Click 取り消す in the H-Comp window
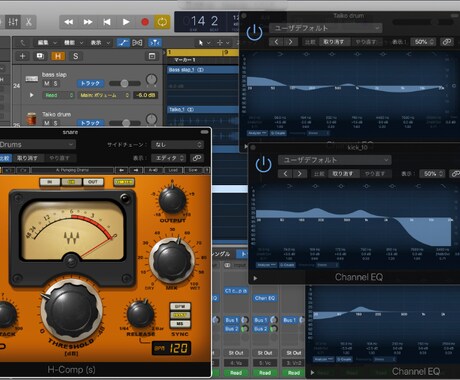The width and height of the screenshot is (460, 380). click(28, 158)
